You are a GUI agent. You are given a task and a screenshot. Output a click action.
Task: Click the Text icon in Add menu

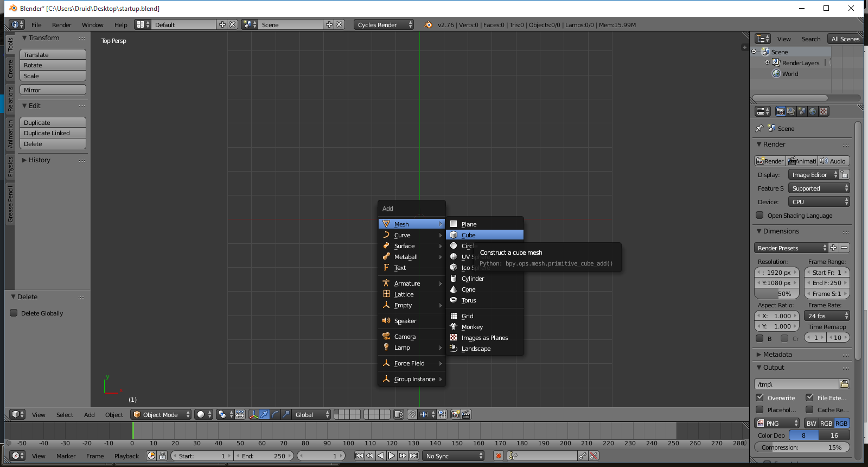pos(386,267)
